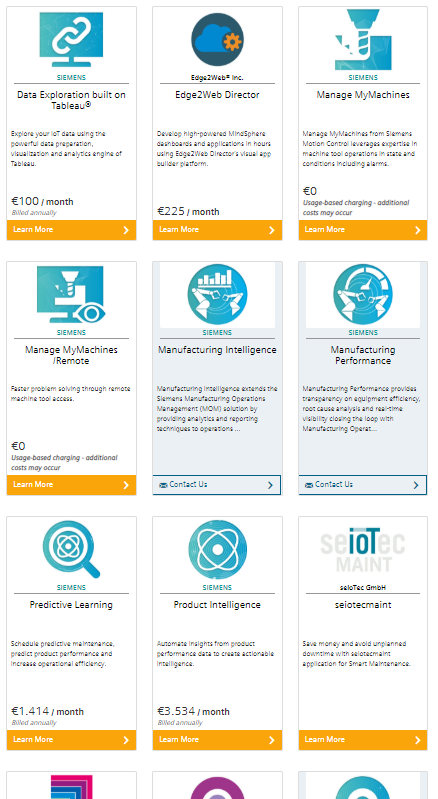
Task: Open the Predictive Learning title link
Action: 71,605
